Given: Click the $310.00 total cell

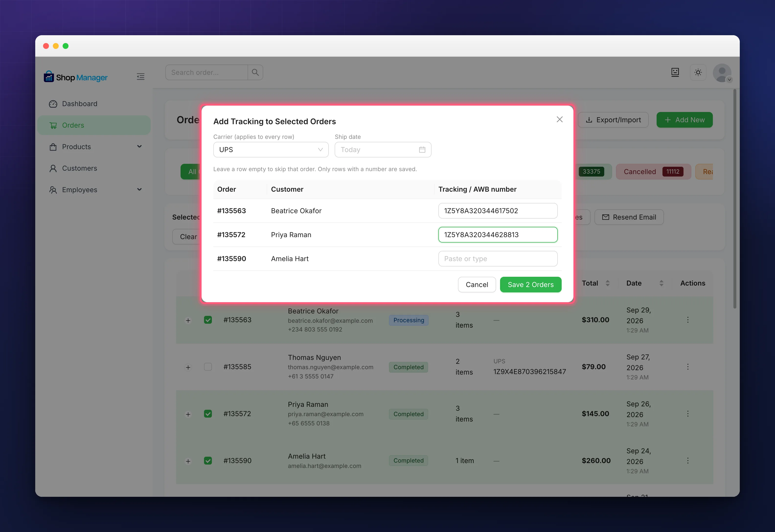Looking at the screenshot, I should 595,320.
